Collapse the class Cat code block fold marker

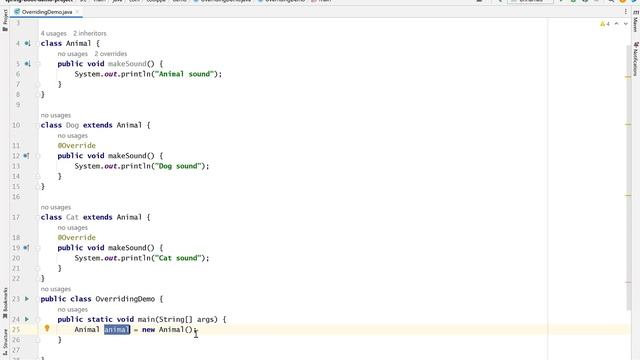(x=38, y=218)
